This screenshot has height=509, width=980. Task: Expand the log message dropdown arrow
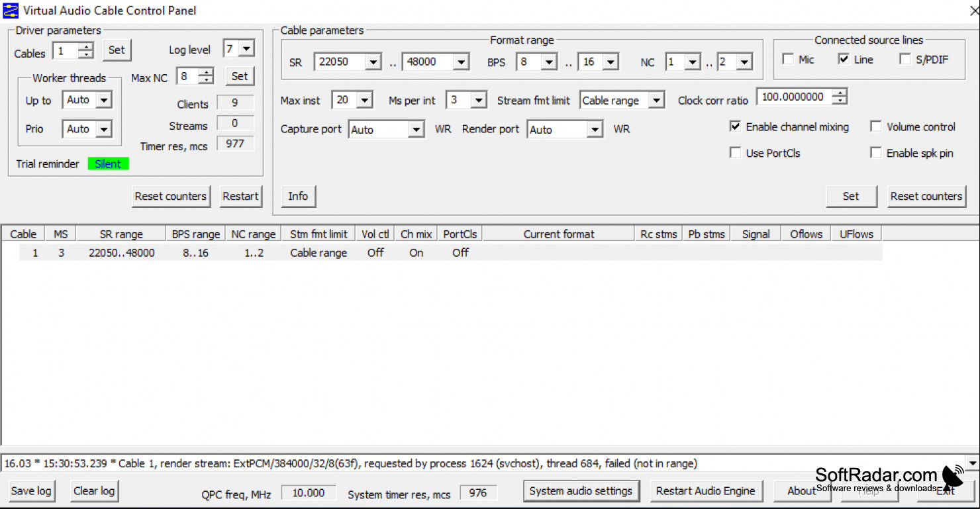(x=972, y=463)
